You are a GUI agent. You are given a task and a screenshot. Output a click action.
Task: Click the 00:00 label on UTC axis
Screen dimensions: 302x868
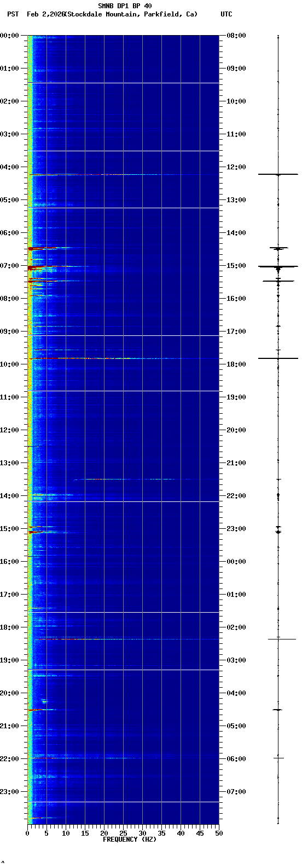[x=236, y=562]
